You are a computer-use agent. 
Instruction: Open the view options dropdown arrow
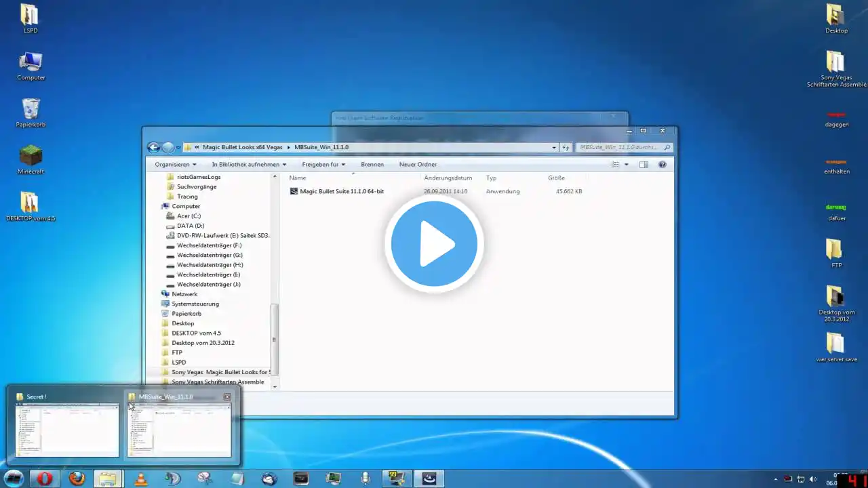pos(626,165)
